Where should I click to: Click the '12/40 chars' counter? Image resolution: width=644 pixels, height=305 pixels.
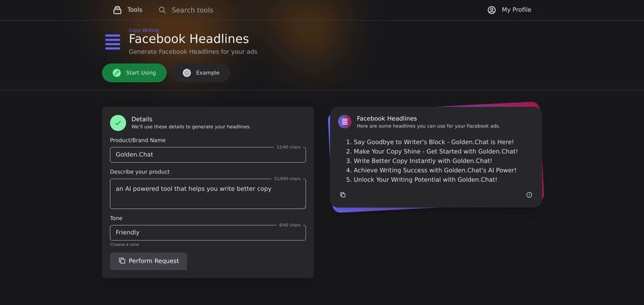pos(288,147)
